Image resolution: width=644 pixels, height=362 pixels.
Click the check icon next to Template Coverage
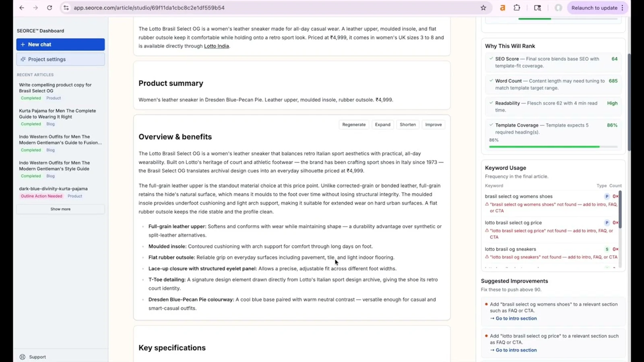(x=491, y=125)
